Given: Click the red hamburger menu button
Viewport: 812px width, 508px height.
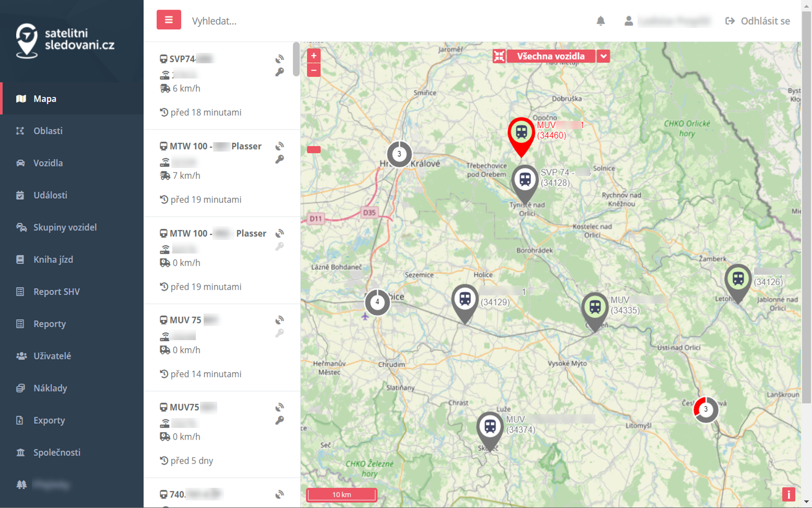Looking at the screenshot, I should 169,20.
